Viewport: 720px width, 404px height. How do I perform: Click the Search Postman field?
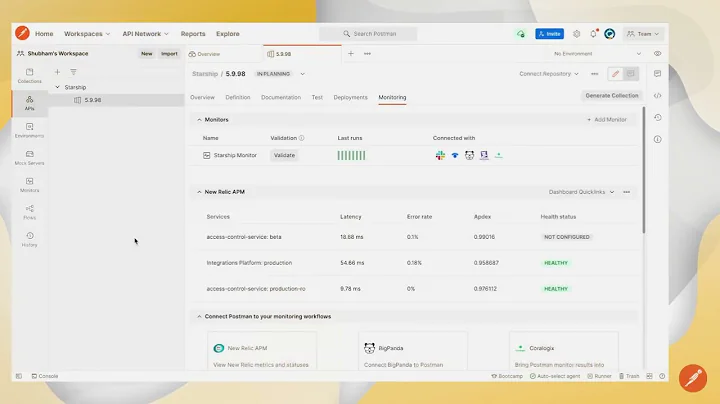368,34
